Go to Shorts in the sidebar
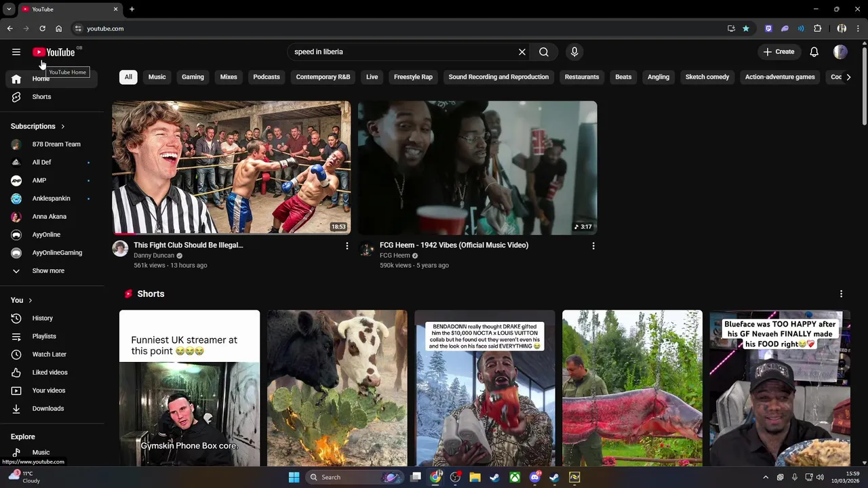 [52, 97]
